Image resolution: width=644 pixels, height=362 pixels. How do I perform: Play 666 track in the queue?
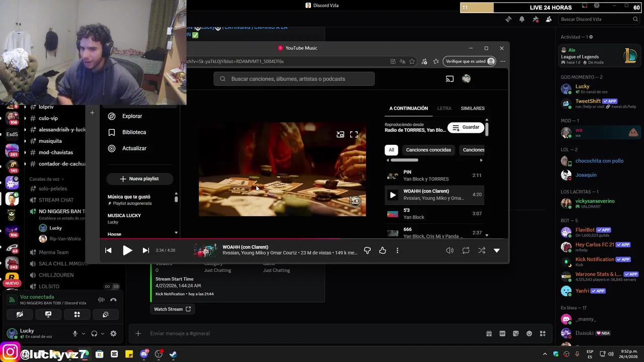click(435, 232)
